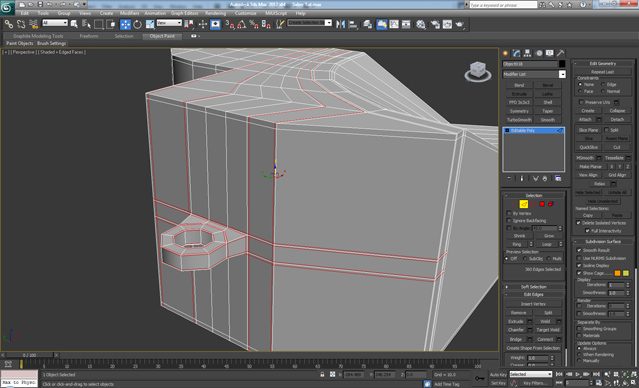Toggle the 3D Snaps tool
Image resolution: width=639 pixels, height=388 pixels.
[230, 24]
